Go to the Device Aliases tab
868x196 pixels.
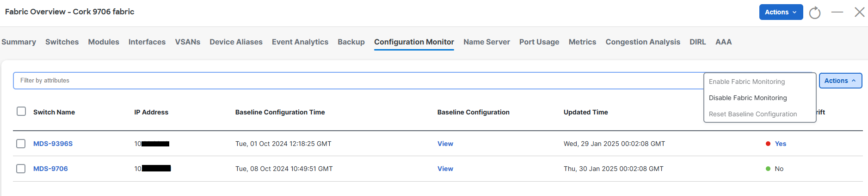pos(236,42)
